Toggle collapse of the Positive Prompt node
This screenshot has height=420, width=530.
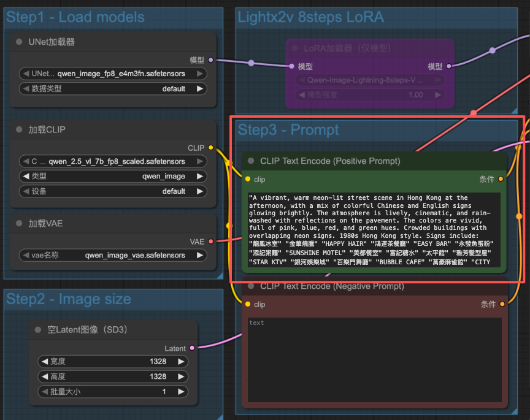point(251,161)
